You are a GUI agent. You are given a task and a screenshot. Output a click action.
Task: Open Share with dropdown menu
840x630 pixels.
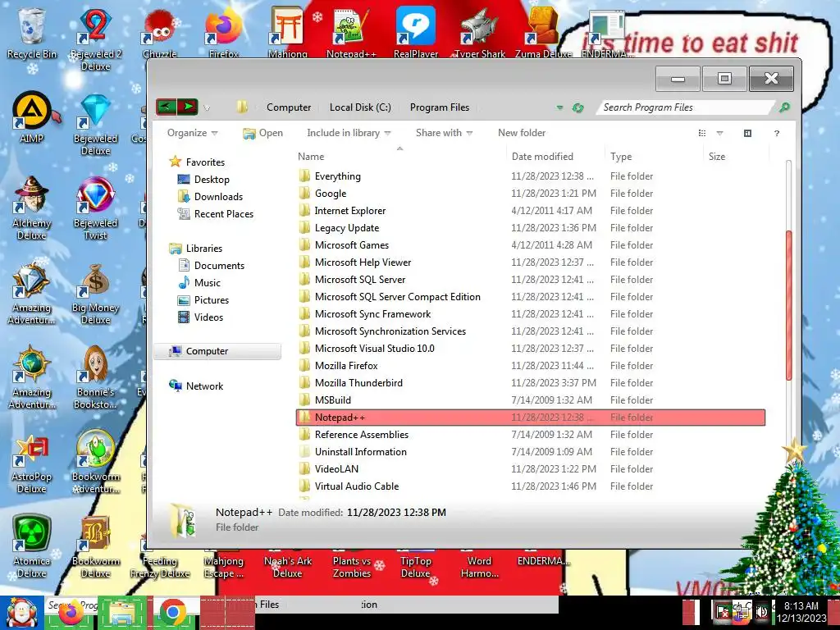coord(444,133)
